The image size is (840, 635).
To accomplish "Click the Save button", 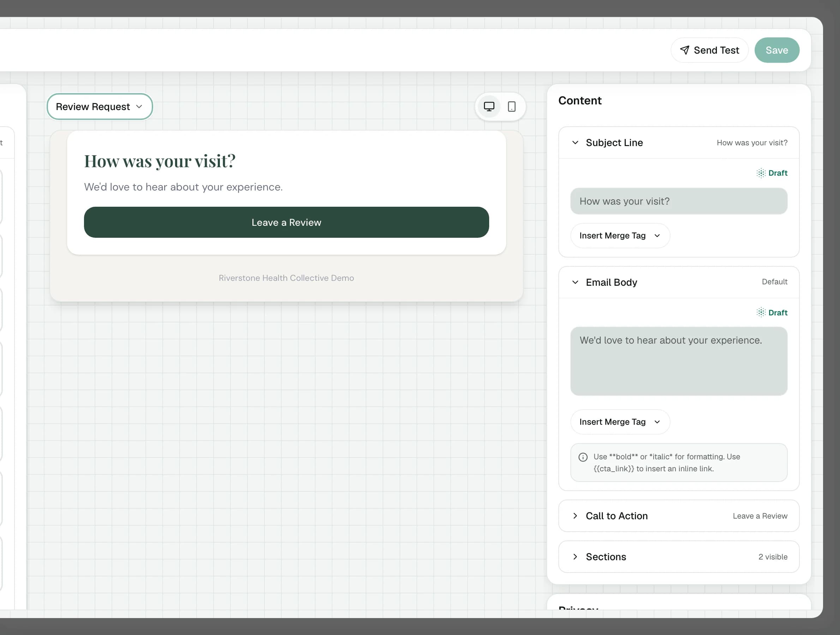I will pyautogui.click(x=776, y=50).
